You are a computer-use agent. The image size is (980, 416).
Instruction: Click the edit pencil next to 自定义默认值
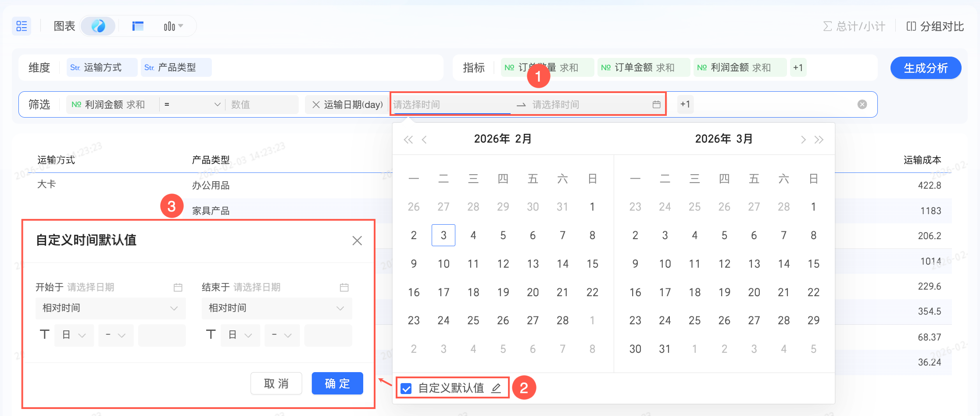pyautogui.click(x=496, y=388)
